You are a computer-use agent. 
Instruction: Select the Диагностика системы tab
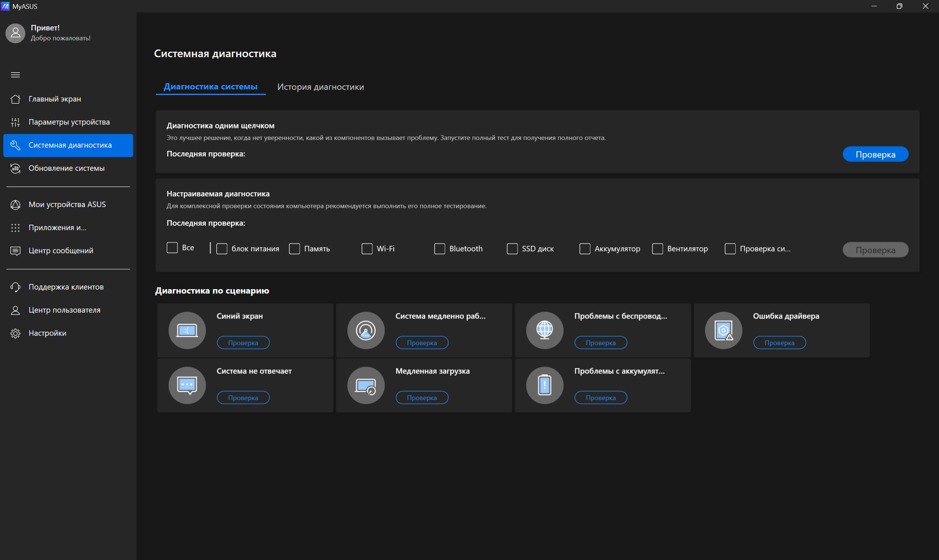(x=211, y=87)
